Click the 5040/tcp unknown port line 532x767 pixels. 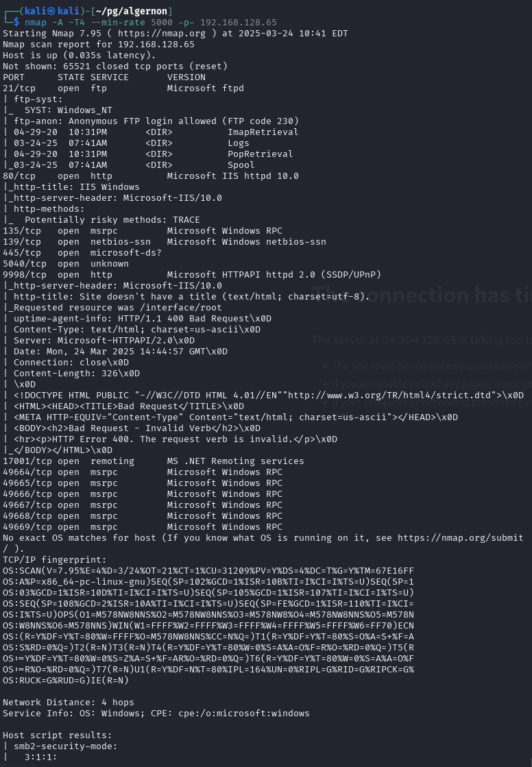pos(66,263)
